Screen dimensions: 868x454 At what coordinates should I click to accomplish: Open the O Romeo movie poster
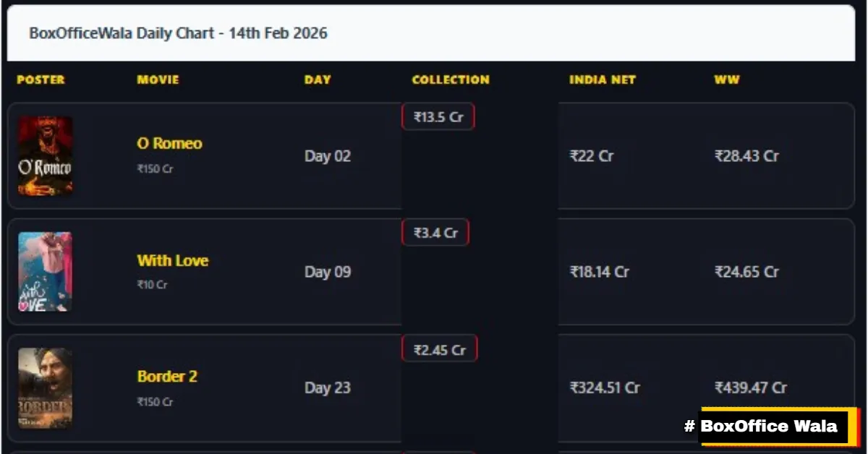(x=45, y=155)
